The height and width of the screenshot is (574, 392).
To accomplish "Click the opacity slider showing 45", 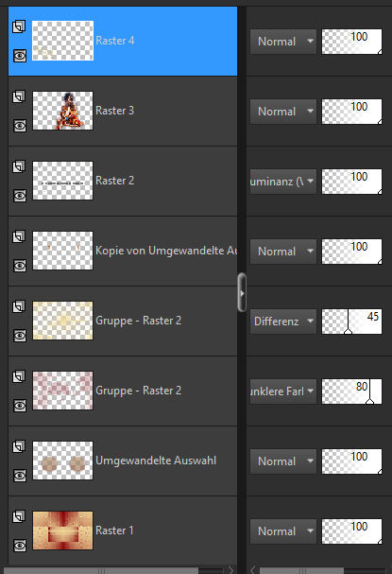I will click(x=351, y=322).
